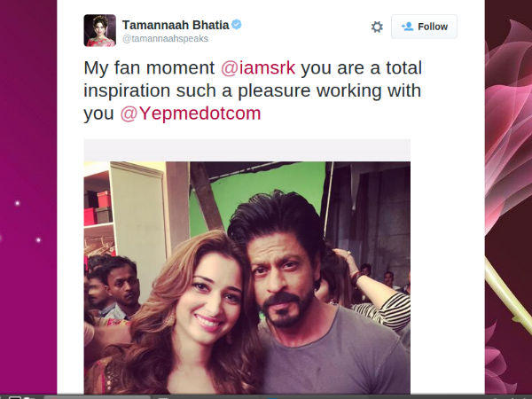Click the taskbar strip at screen bottom
532x399 pixels.
pyautogui.click(x=266, y=396)
